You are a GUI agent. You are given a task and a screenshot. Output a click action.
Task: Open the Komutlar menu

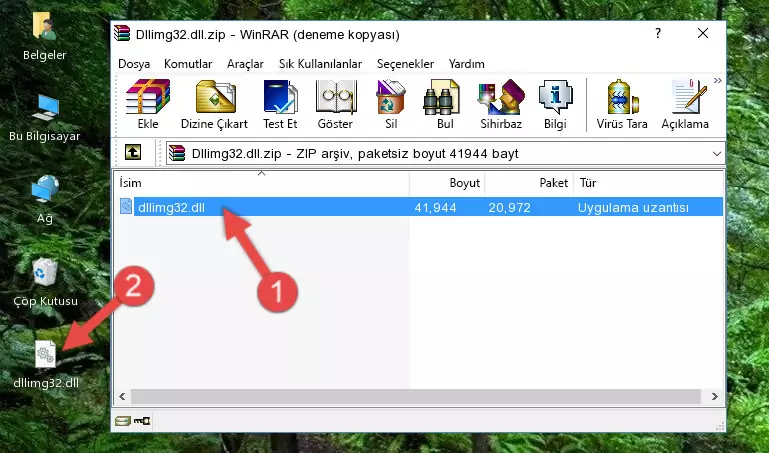188,64
